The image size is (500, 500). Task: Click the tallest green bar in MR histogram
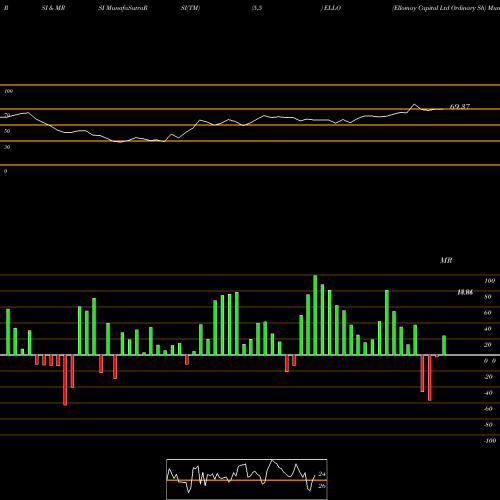point(315,315)
